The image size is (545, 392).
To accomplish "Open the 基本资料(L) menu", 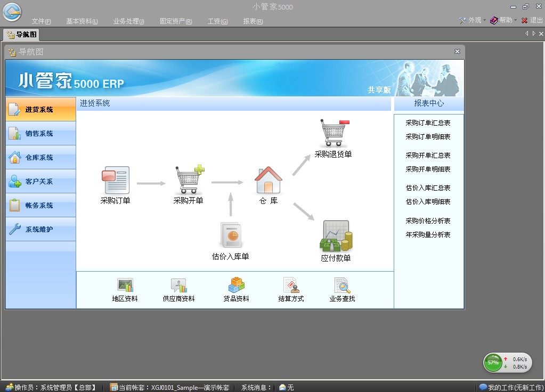I will click(82, 21).
